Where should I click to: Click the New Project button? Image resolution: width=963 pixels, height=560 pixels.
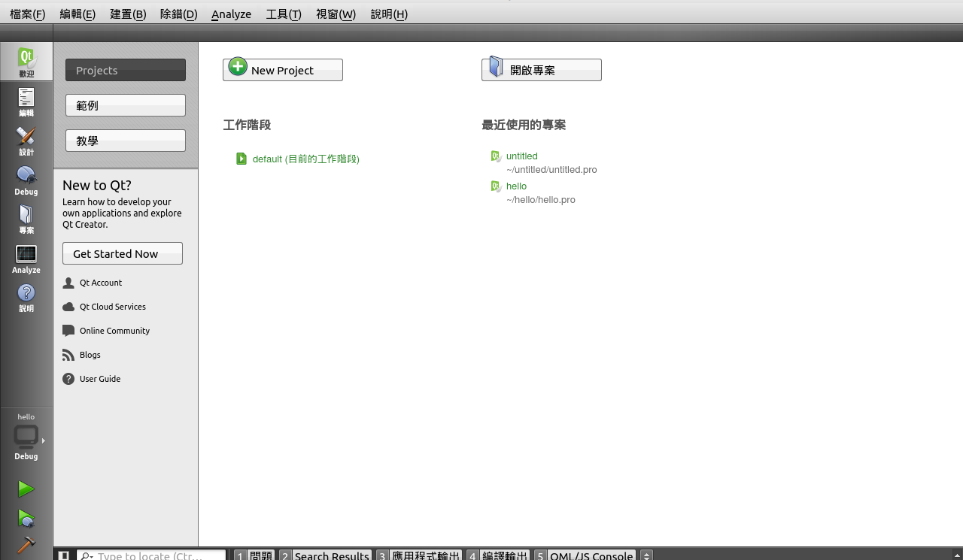click(282, 69)
